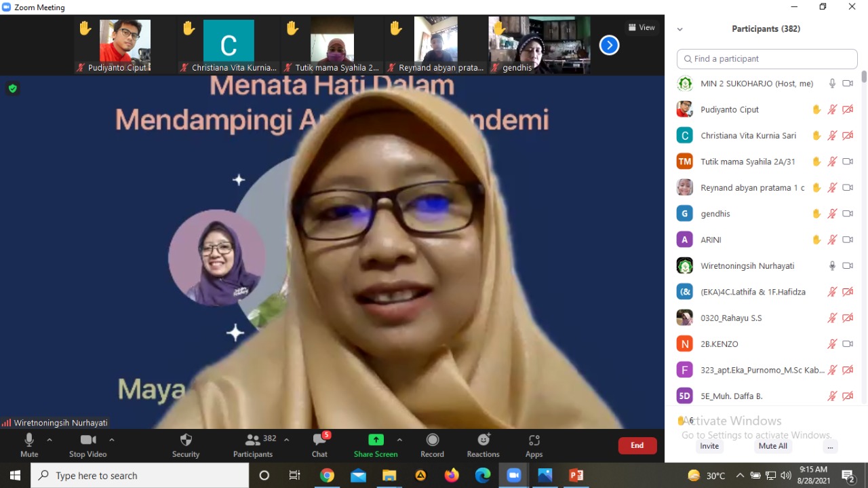Click host mic icon for MIN 2 SUKOHARJO
This screenshot has width=868, height=488.
[833, 83]
